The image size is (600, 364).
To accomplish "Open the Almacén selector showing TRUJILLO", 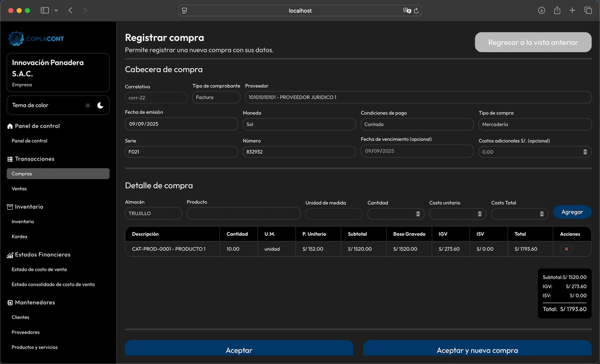I will 153,213.
